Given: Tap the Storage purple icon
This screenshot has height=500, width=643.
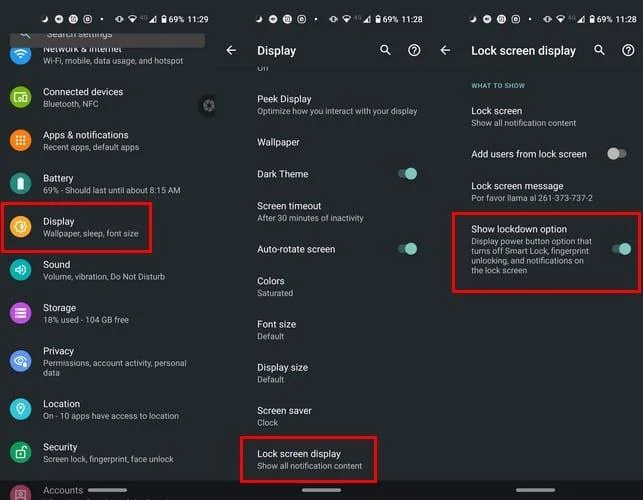Looking at the screenshot, I should (21, 313).
